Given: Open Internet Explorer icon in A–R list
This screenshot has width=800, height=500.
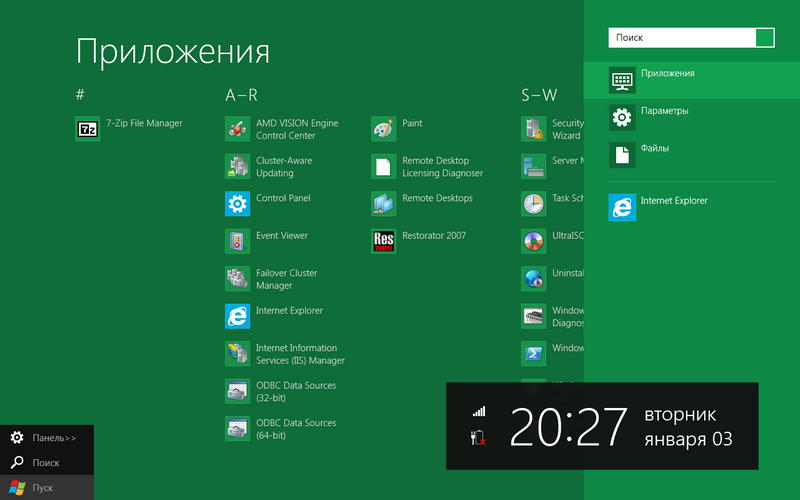Looking at the screenshot, I should tap(237, 316).
